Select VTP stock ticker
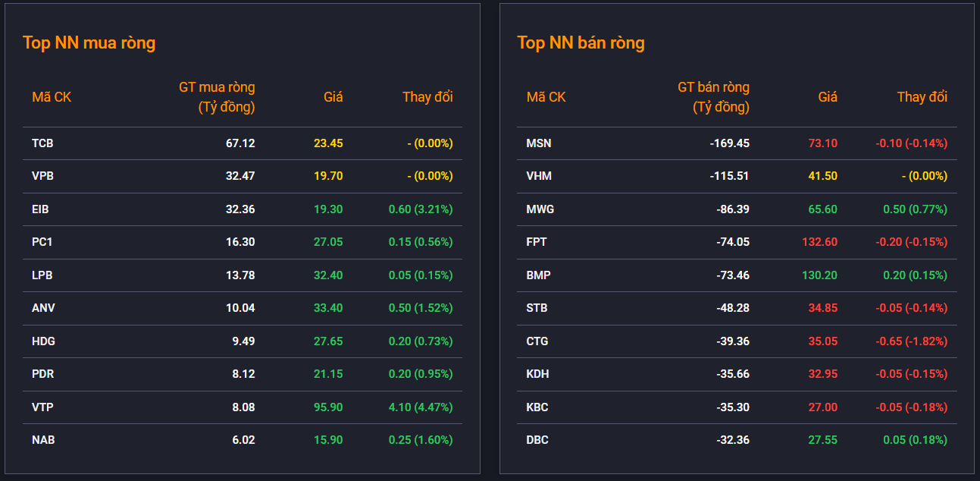 tap(42, 407)
